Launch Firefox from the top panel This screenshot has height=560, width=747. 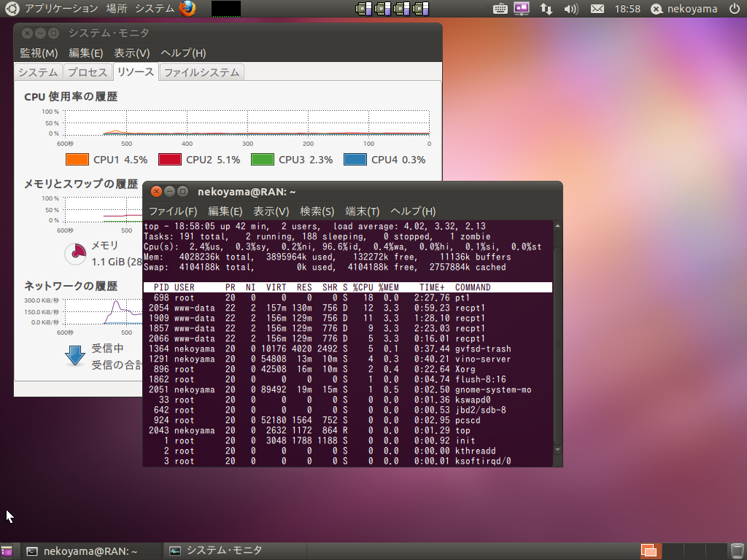187,9
